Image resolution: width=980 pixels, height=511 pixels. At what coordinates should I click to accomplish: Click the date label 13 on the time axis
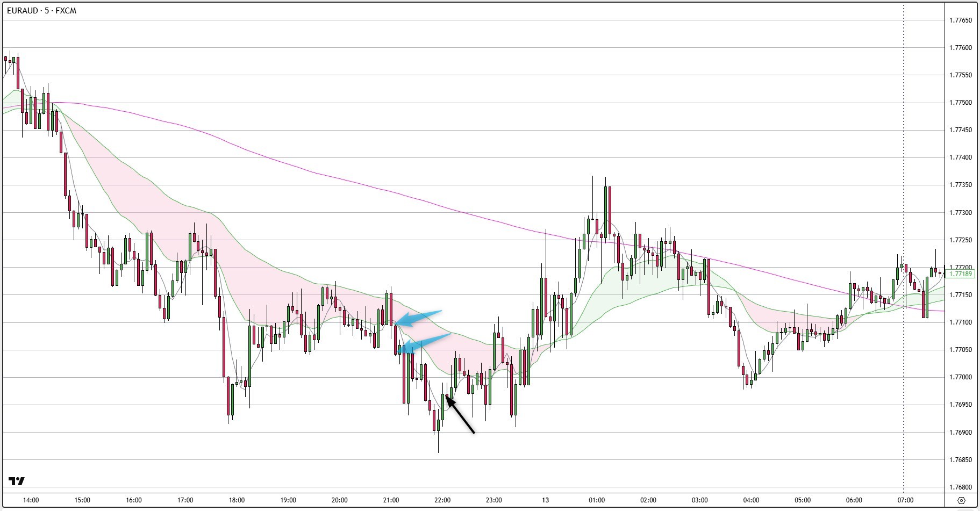pos(545,500)
